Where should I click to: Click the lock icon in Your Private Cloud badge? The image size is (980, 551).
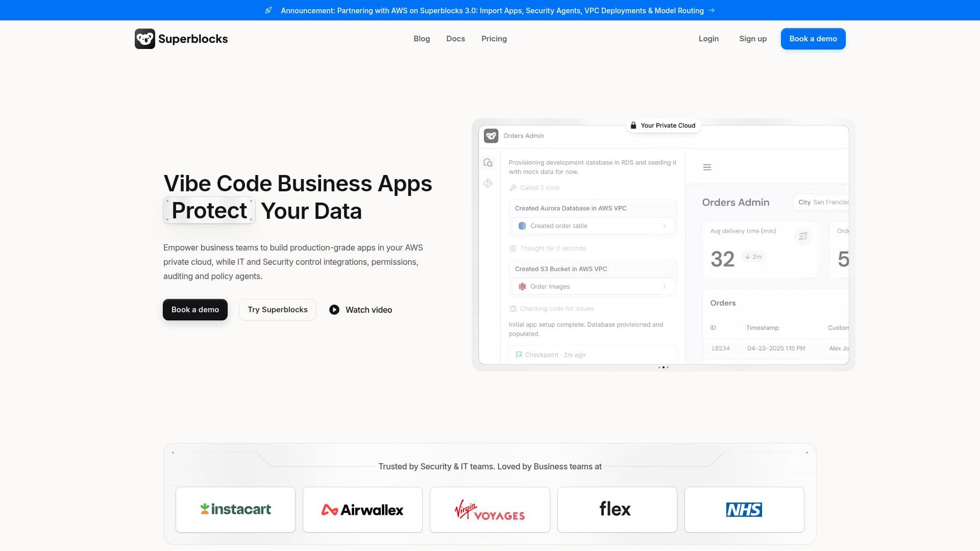click(633, 126)
